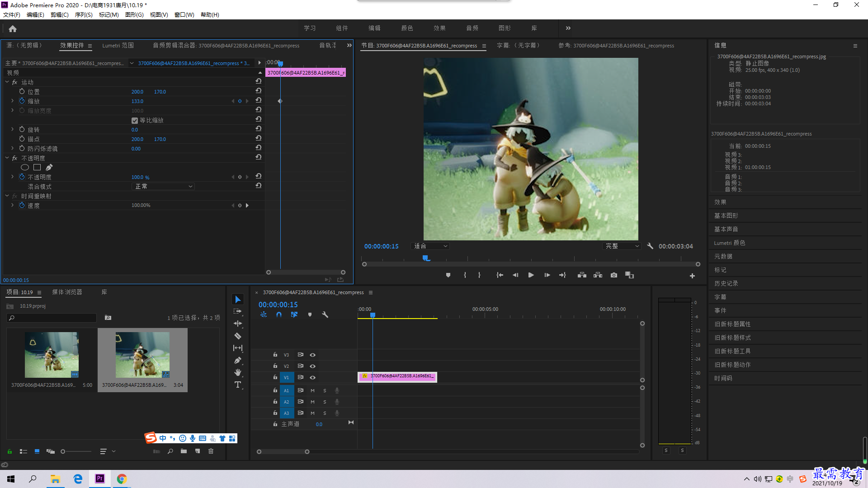Image resolution: width=868 pixels, height=488 pixels.
Task: Toggle lock on track V1
Action: click(275, 377)
